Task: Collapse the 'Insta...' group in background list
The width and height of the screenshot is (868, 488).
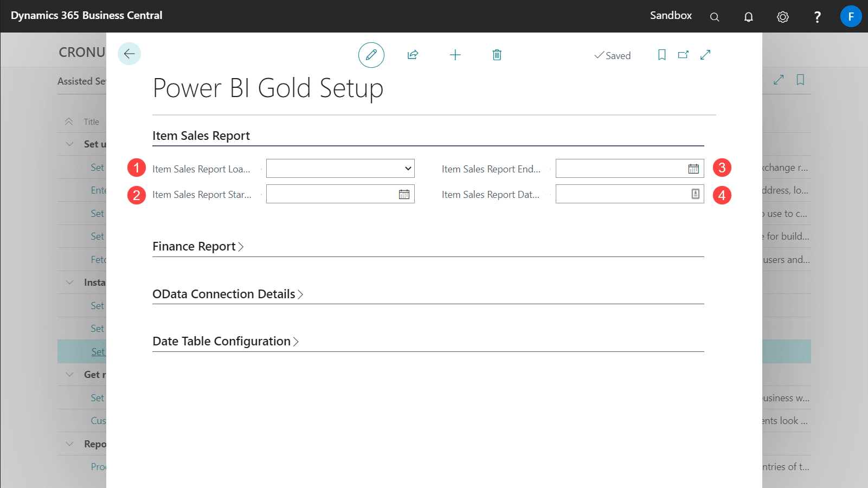Action: tap(69, 282)
